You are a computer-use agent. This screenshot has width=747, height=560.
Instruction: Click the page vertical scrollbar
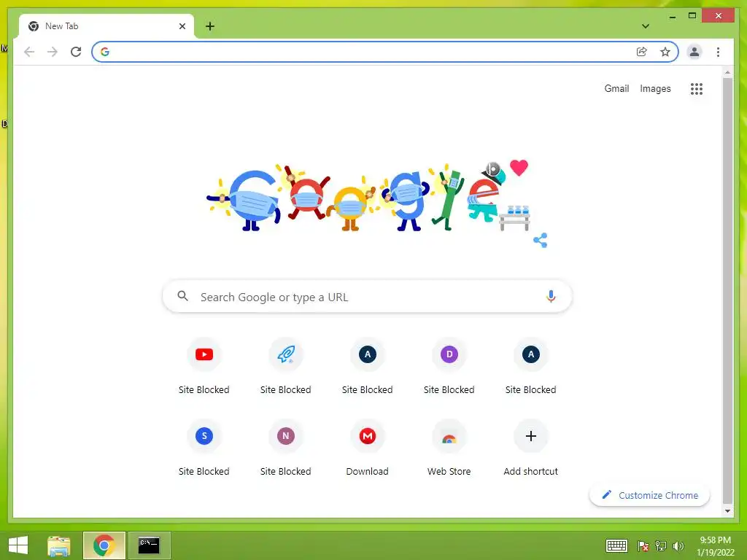(x=727, y=290)
